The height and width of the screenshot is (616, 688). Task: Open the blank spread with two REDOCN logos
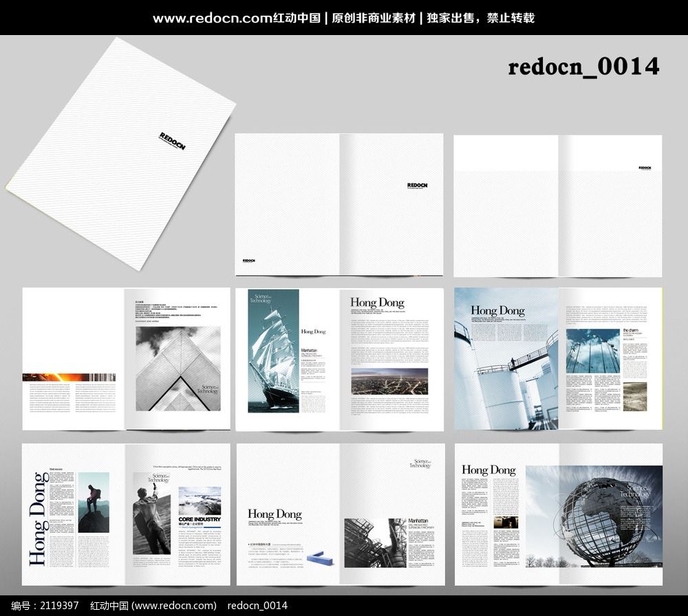pyautogui.click(x=339, y=205)
